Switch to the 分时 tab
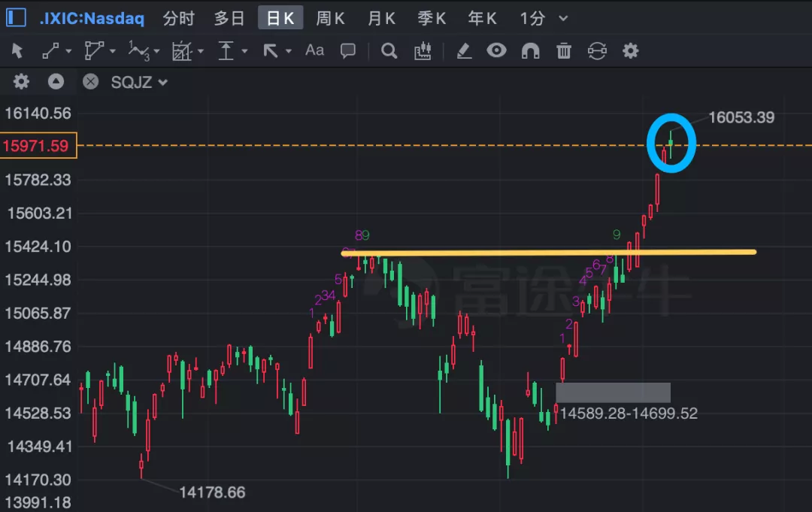 pos(179,19)
